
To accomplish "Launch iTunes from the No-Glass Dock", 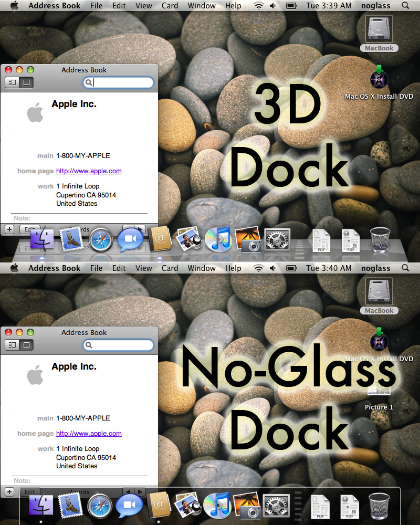I will (x=217, y=505).
